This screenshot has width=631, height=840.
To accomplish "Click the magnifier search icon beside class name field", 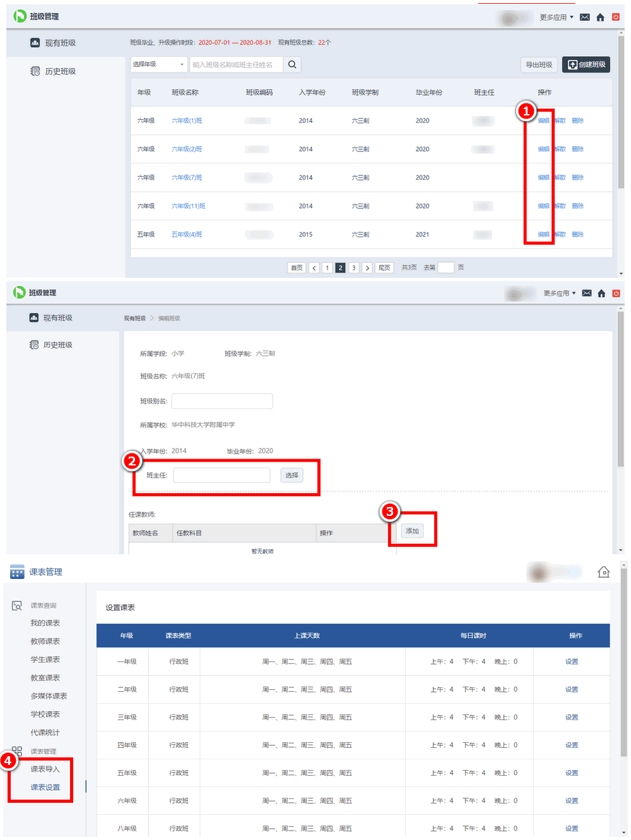I will point(292,64).
